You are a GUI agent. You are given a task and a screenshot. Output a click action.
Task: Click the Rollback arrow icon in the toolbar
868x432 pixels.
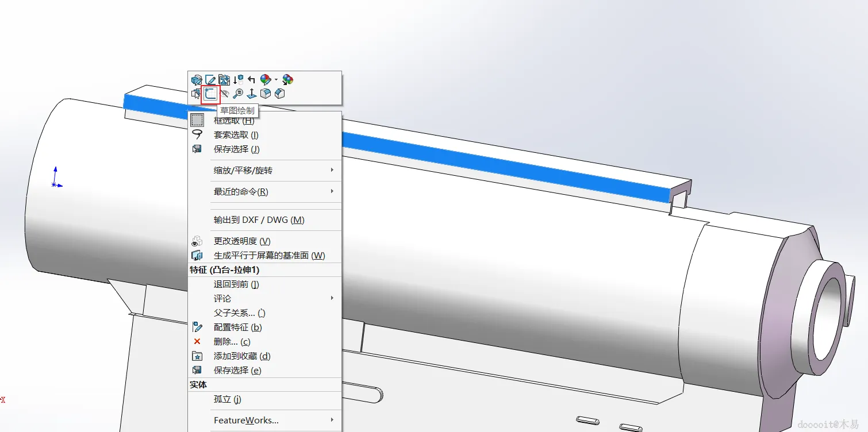pyautogui.click(x=251, y=80)
